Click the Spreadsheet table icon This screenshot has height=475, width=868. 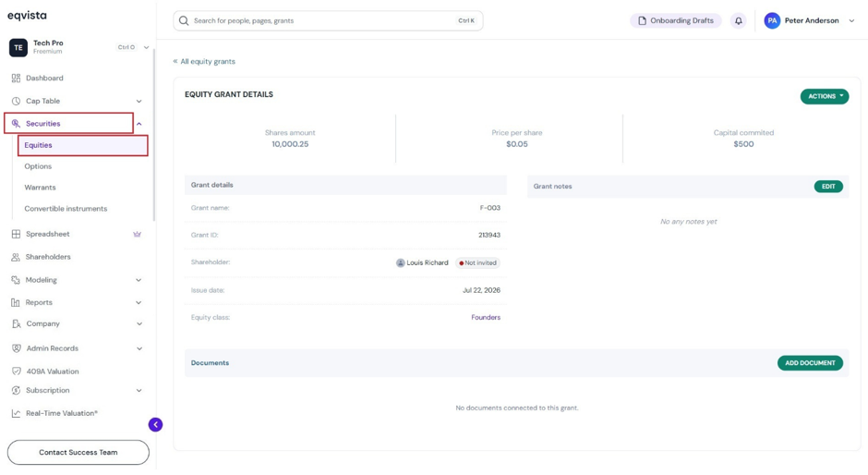[x=16, y=234]
